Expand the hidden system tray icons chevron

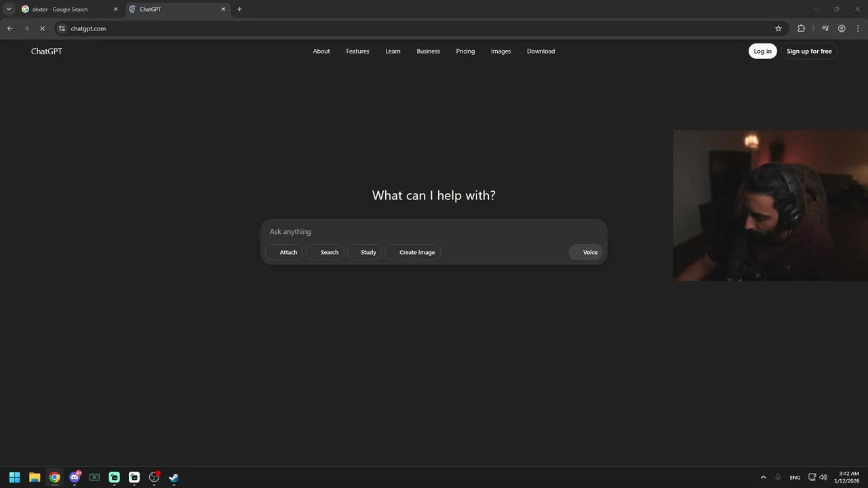[764, 477]
